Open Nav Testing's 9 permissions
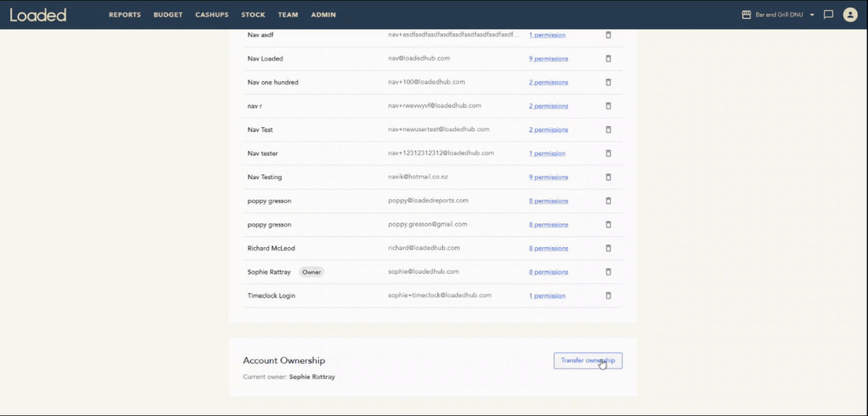The width and height of the screenshot is (868, 416). coord(548,178)
